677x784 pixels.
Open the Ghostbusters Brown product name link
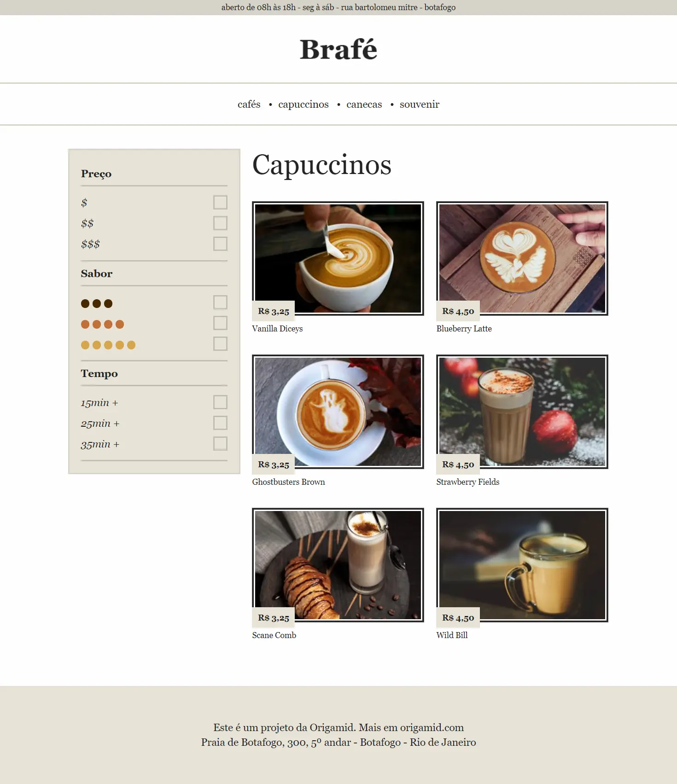point(289,482)
